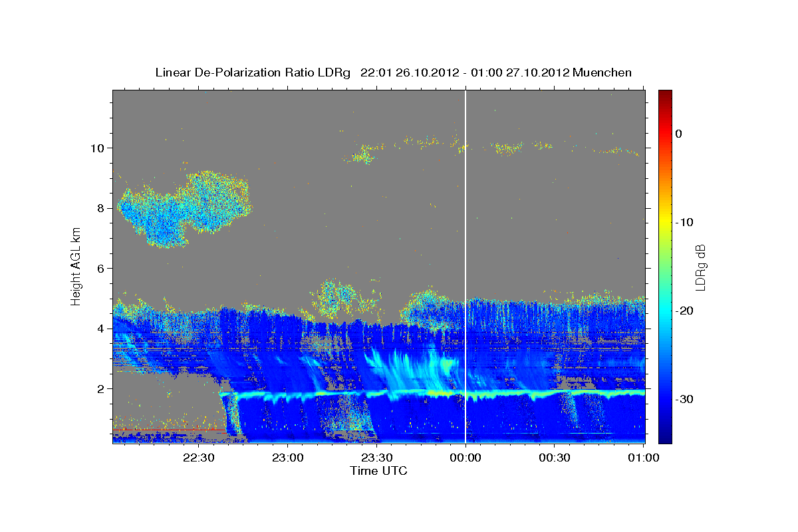Image resolution: width=798 pixels, height=532 pixels.
Task: Select the 01:00 time tick label
Action: pyautogui.click(x=644, y=458)
